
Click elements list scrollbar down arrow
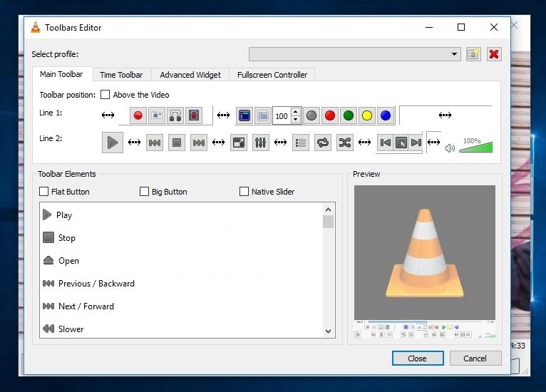pyautogui.click(x=328, y=331)
